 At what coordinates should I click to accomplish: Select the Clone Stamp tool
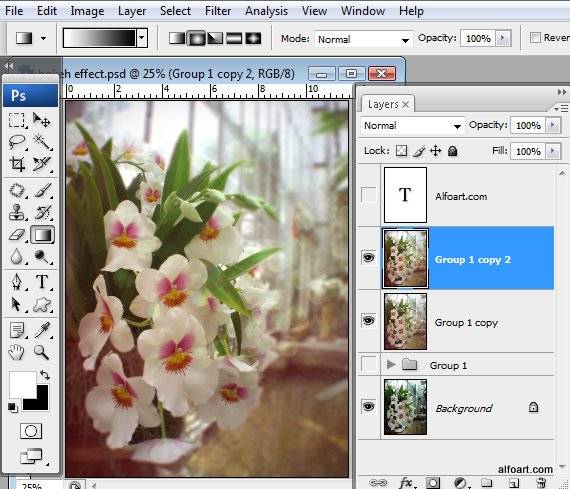tap(17, 212)
